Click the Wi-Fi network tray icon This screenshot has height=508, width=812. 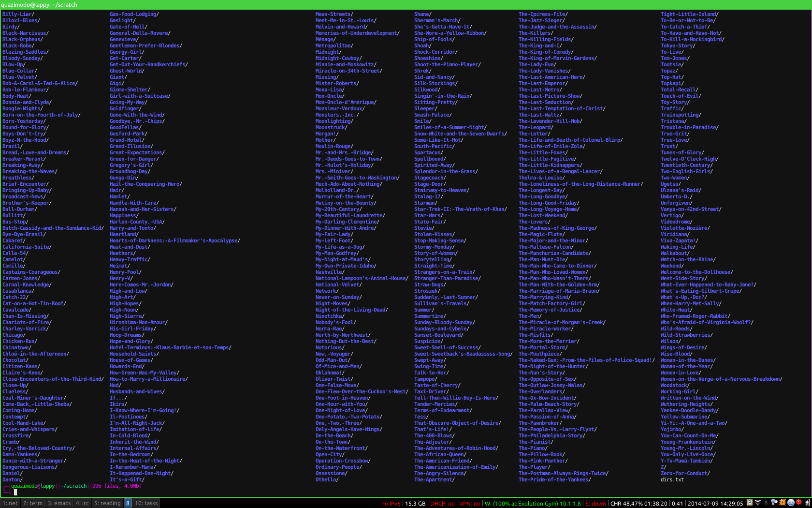758,502
